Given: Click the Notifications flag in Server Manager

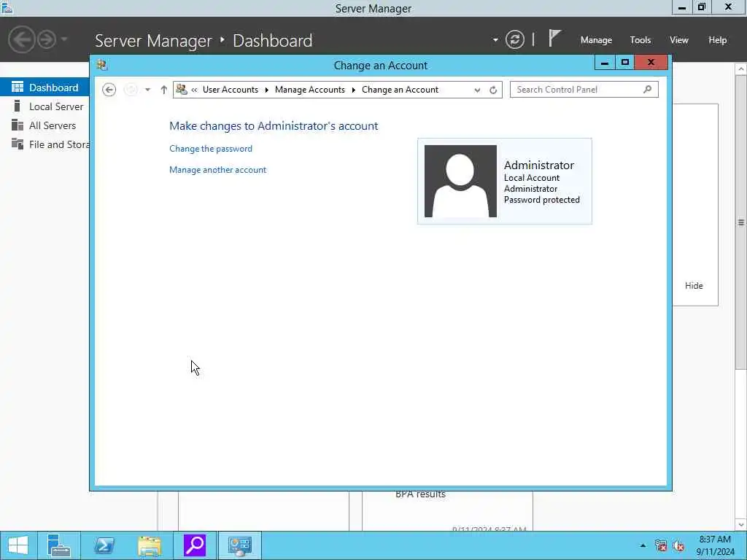Looking at the screenshot, I should coord(554,38).
